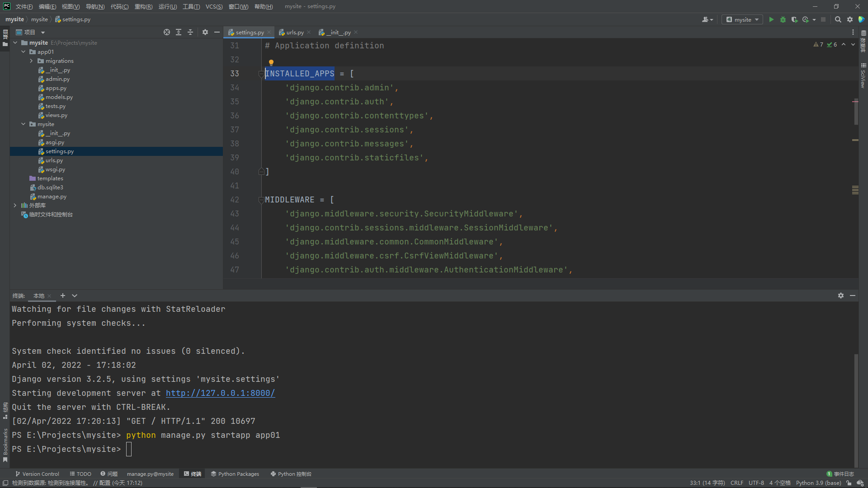Run with coverage icon in toolbar
This screenshot has width=868, height=488.
click(x=794, y=19)
